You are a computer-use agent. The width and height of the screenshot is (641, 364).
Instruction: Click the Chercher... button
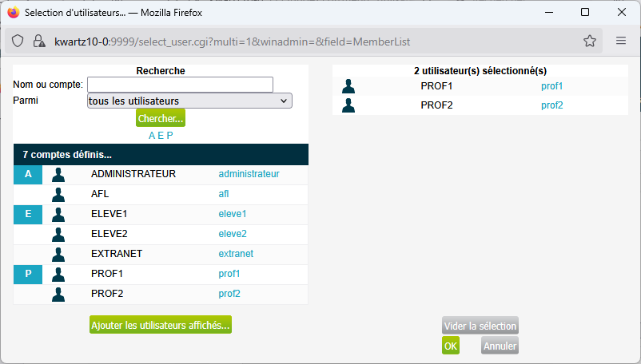coord(161,118)
